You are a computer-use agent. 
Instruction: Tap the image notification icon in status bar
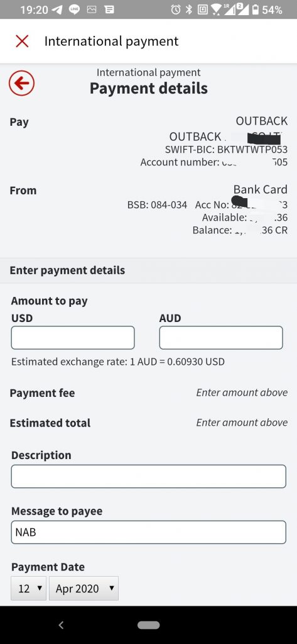click(92, 10)
